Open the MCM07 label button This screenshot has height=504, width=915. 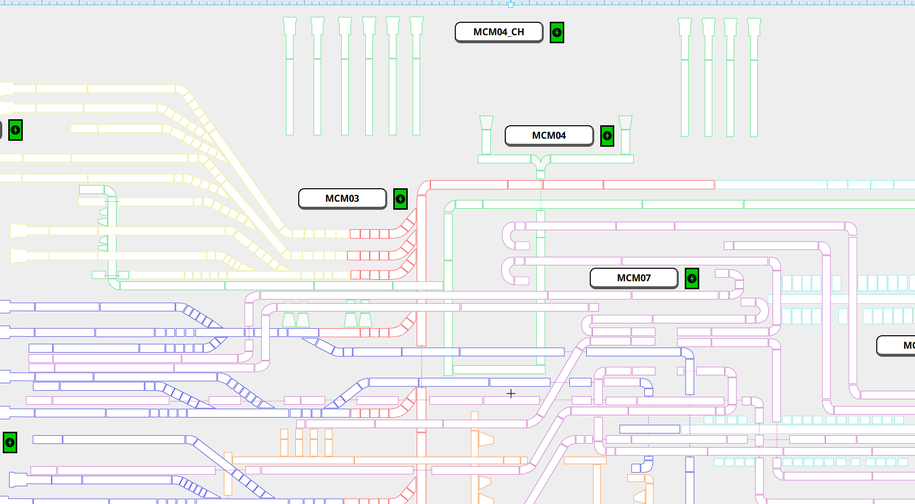[x=633, y=278]
